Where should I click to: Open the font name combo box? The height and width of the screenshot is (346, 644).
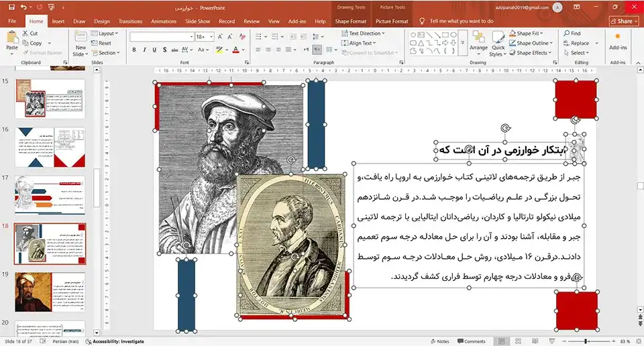(x=162, y=36)
